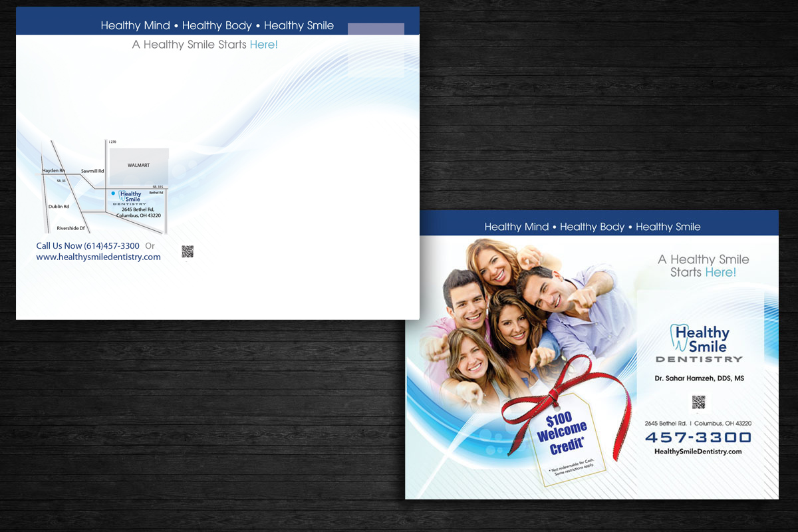
Task: Click the left card's "Healthy Mind • Healthy Body" header
Action: 217,26
